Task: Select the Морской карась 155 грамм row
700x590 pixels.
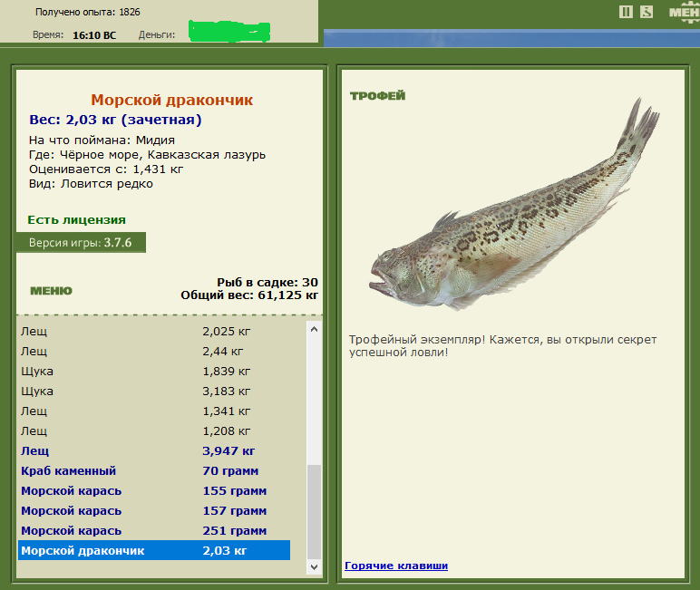Action: tap(154, 491)
